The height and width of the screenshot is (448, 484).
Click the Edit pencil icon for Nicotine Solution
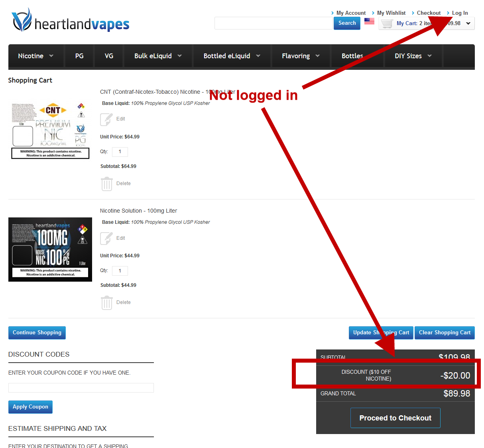pos(106,238)
